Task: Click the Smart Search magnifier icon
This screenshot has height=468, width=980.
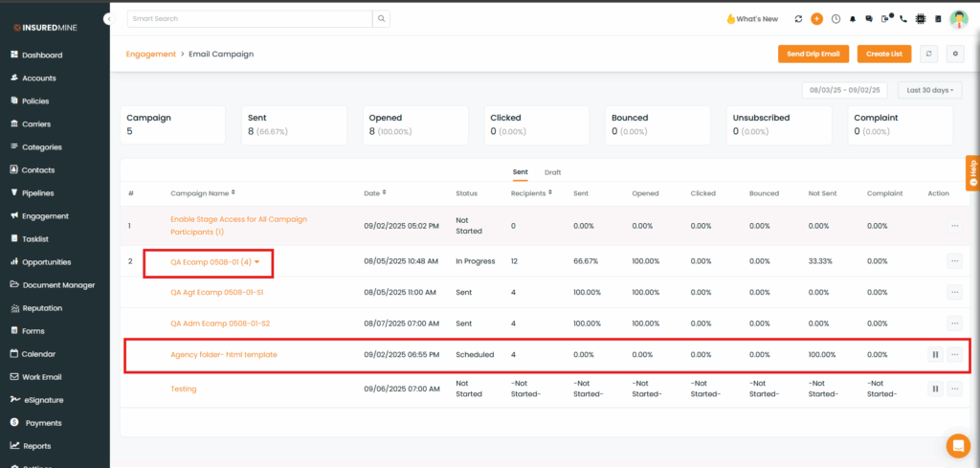Action: tap(381, 18)
